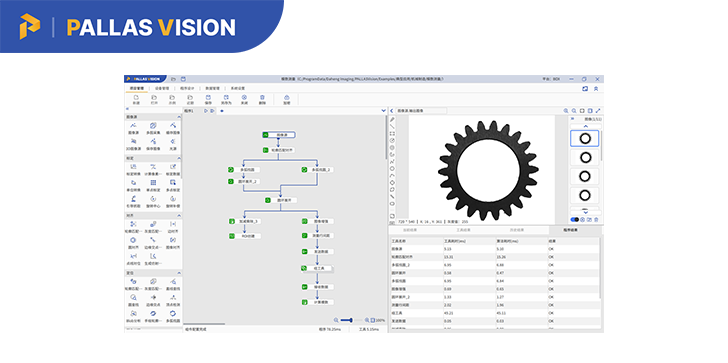Click the Save (保存) toolbar icon
This screenshot has width=728, height=363.
208,97
